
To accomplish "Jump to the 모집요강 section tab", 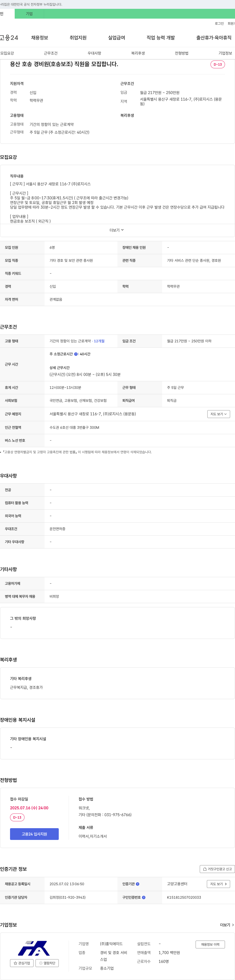I will 7,53.
